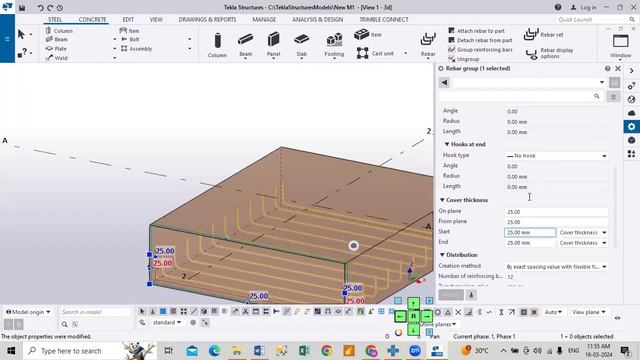The width and height of the screenshot is (640, 360).
Task: Select the concrete Beam tool
Action: click(245, 45)
